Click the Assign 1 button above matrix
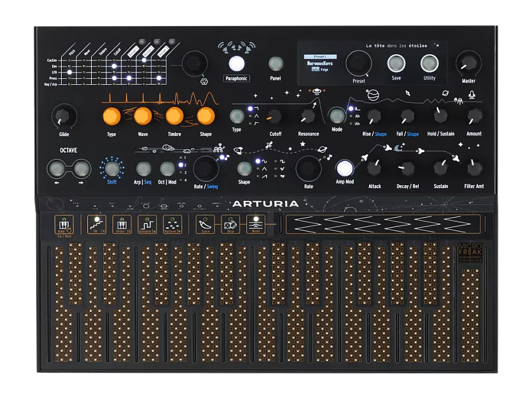 click(142, 42)
